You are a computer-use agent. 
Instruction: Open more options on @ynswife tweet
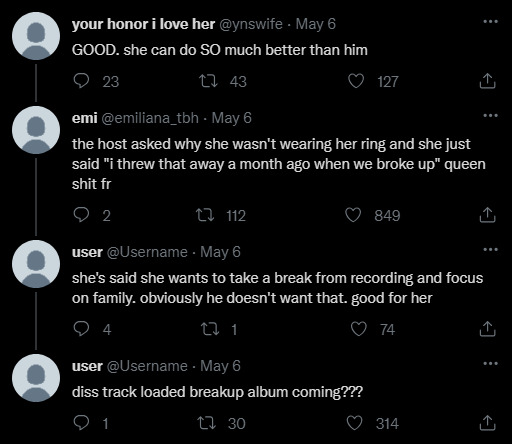point(490,22)
